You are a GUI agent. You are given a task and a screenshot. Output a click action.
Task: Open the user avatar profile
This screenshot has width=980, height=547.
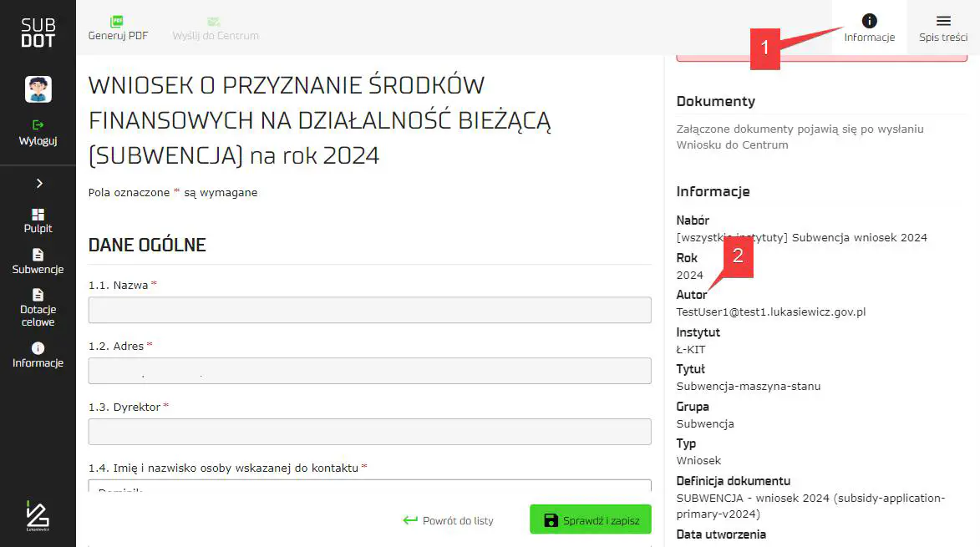pyautogui.click(x=38, y=89)
